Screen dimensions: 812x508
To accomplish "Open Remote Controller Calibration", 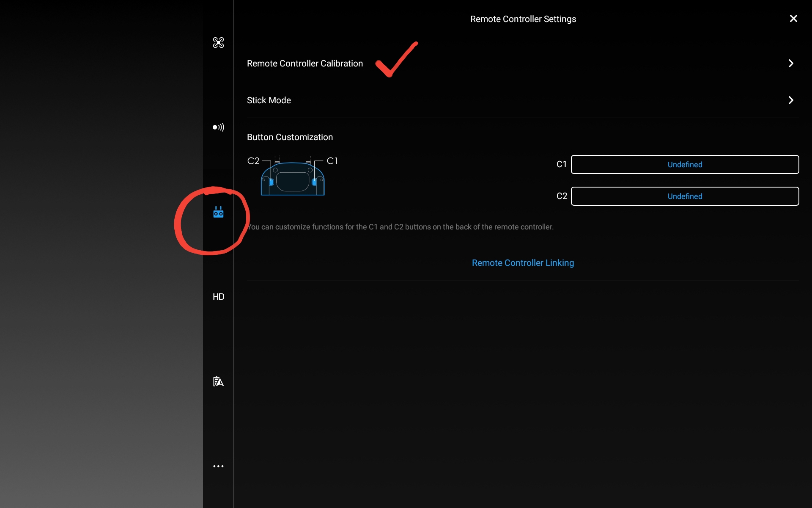I will pos(523,63).
